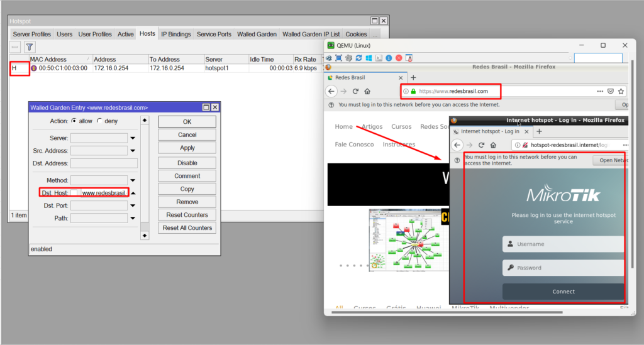
Task: Go back in Redes Brasil Firefox window
Action: (331, 91)
